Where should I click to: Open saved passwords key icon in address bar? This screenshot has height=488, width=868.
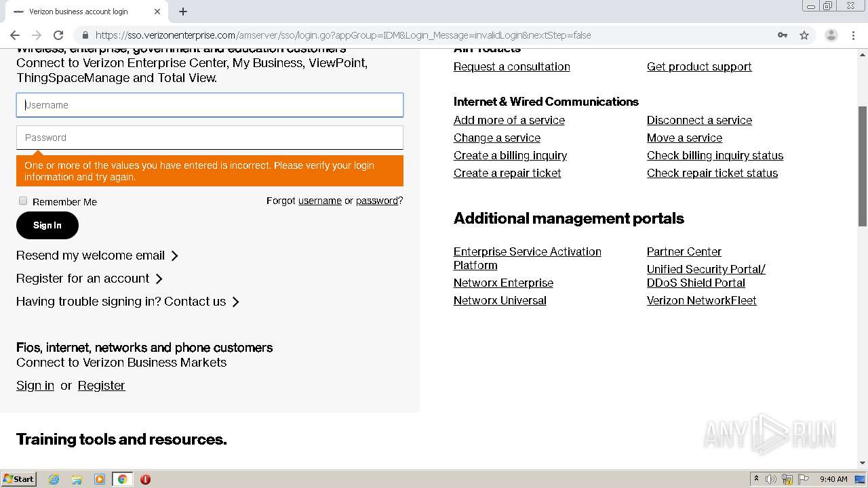(x=783, y=35)
